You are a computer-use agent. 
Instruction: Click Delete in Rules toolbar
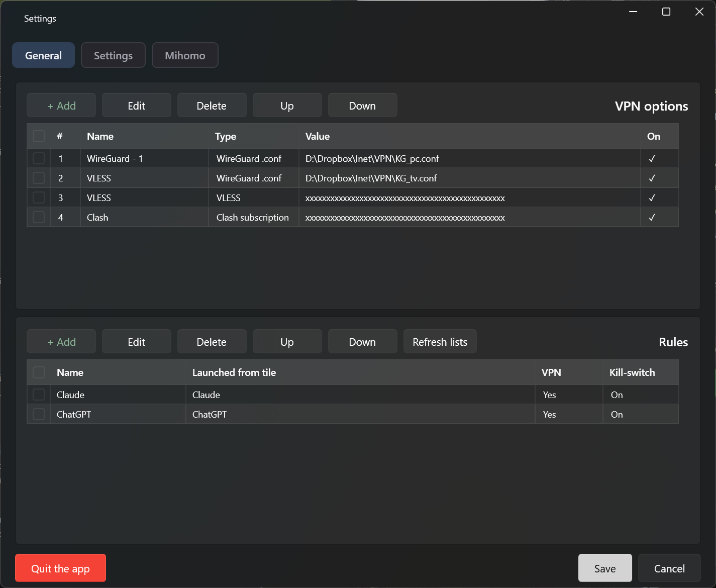point(212,342)
